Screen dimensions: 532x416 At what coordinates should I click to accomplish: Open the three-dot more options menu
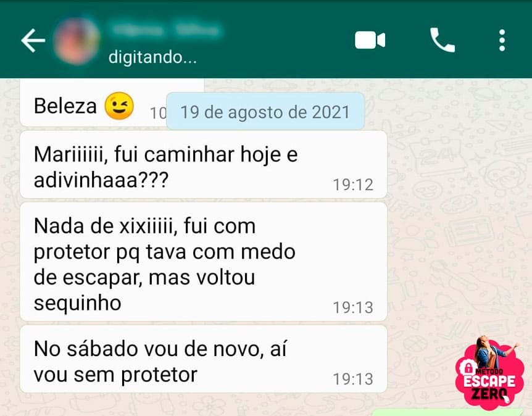(x=502, y=40)
